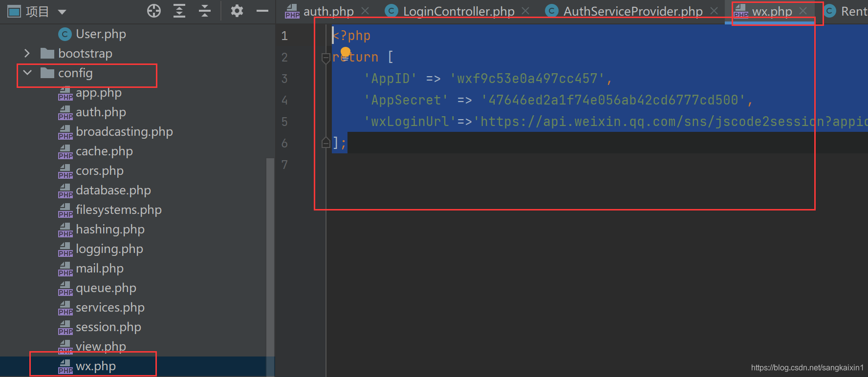The height and width of the screenshot is (377, 868).
Task: Select wx.php in the project tree
Action: pos(95,366)
